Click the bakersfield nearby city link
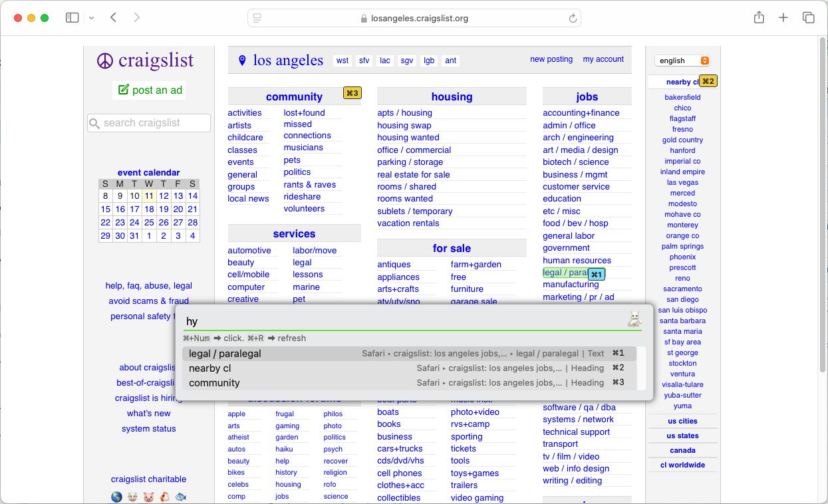 (682, 97)
